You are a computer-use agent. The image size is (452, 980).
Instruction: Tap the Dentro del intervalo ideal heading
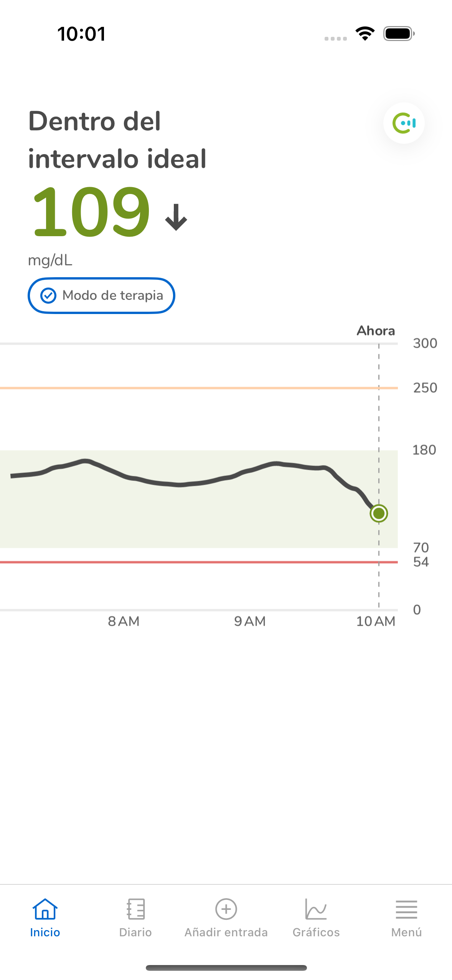117,140
